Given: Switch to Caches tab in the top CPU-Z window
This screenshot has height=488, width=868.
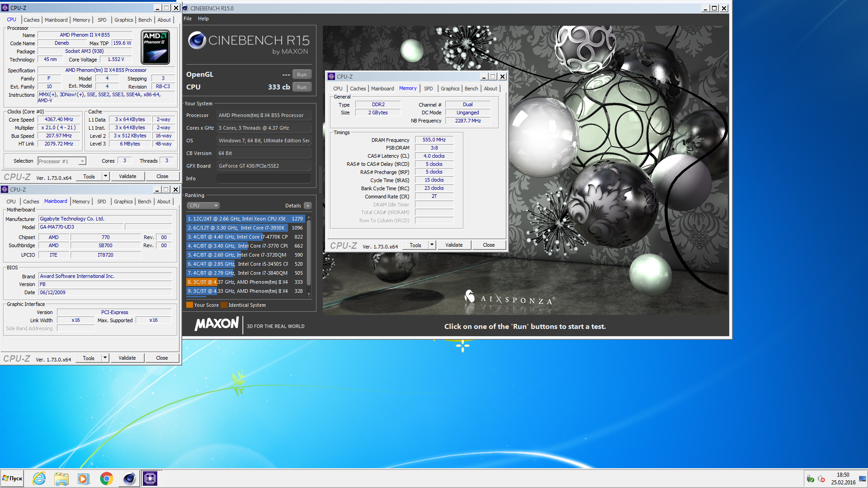Looking at the screenshot, I should (x=32, y=20).
